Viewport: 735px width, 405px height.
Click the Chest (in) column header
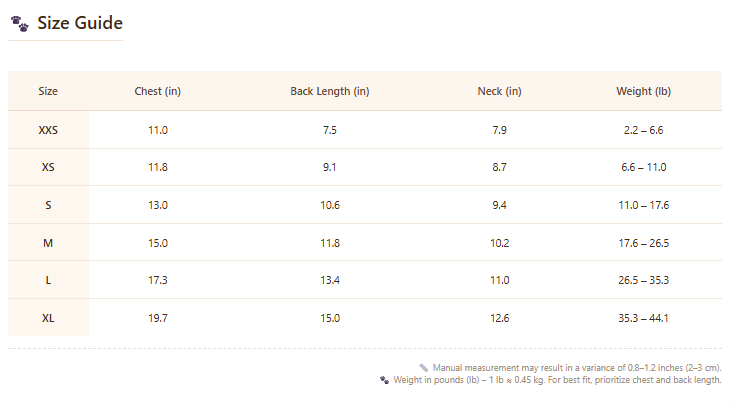(158, 91)
